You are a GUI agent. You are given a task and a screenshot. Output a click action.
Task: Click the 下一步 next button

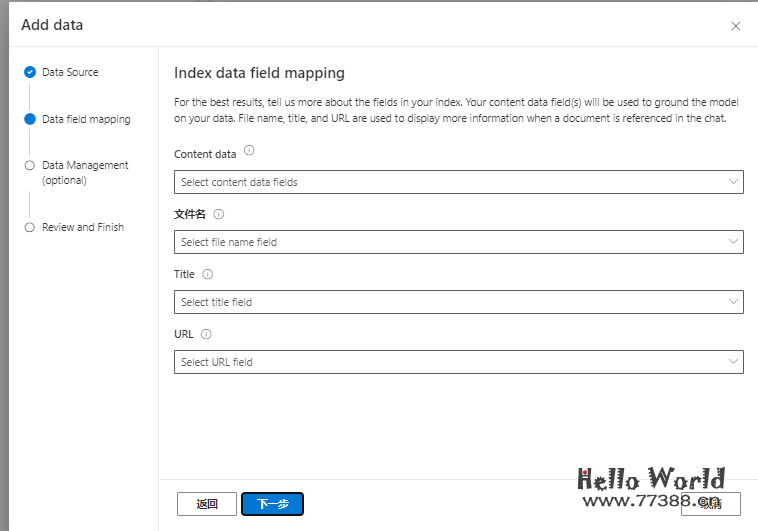(272, 504)
